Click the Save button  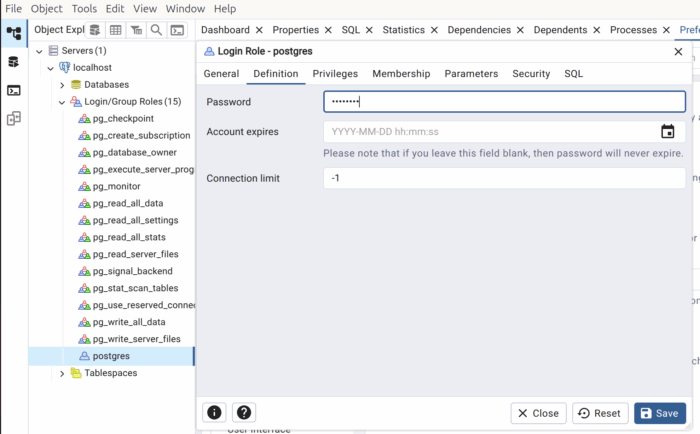coord(660,413)
